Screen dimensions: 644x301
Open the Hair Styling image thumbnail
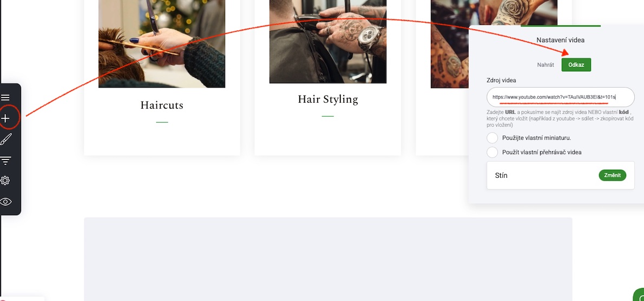pos(328,42)
